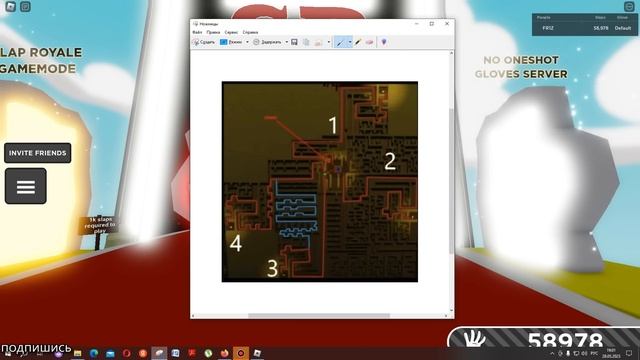Open the notification center icon

pyautogui.click(x=629, y=353)
